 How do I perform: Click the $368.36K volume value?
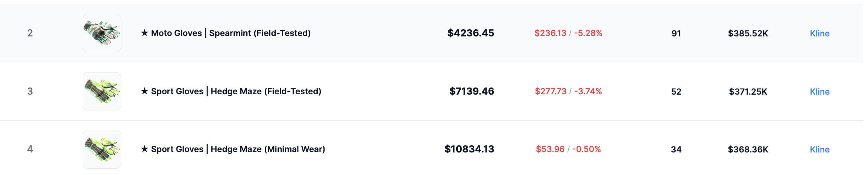[x=748, y=149]
